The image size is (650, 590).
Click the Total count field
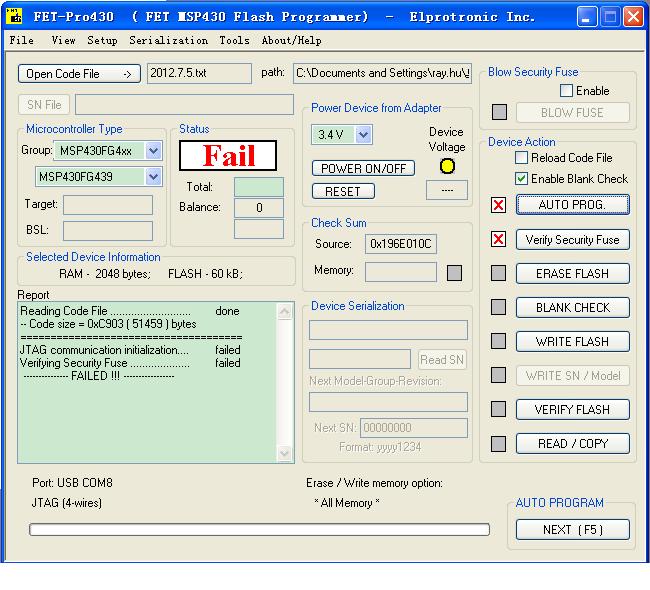[259, 187]
